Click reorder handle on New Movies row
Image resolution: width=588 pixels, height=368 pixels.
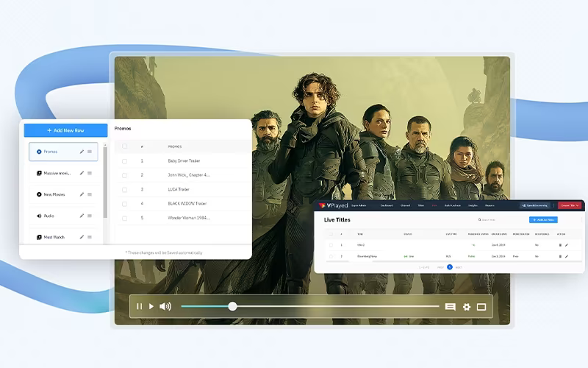(90, 194)
